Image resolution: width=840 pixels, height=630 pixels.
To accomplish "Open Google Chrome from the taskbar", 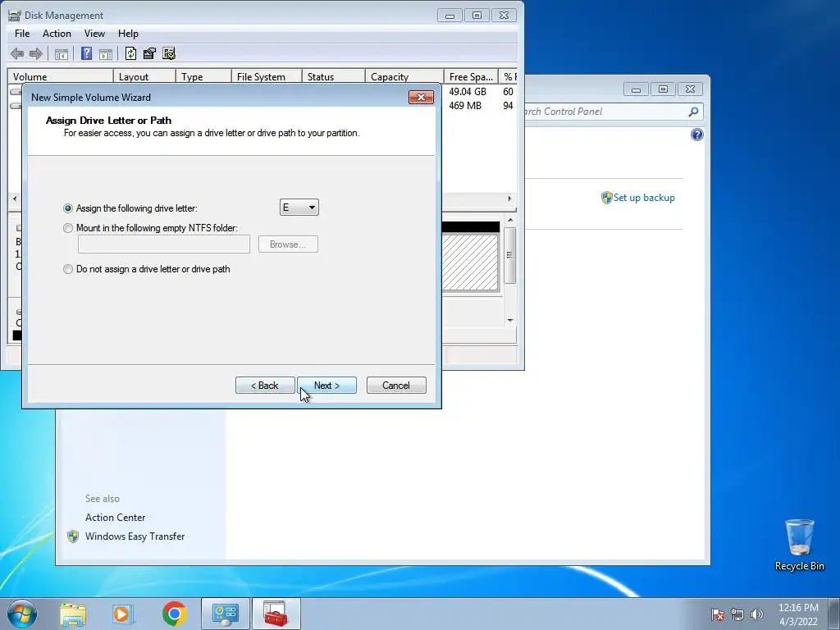I will tap(174, 614).
